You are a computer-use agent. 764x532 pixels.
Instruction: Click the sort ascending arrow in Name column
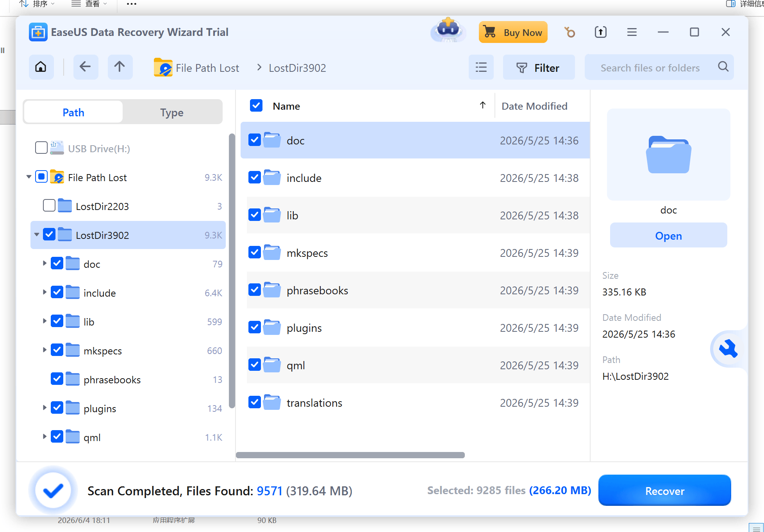tap(483, 105)
